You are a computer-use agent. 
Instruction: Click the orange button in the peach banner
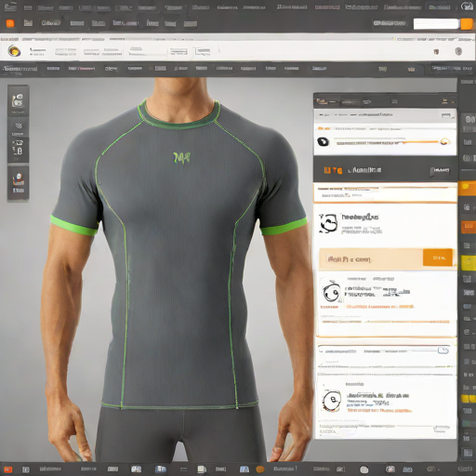point(438,258)
